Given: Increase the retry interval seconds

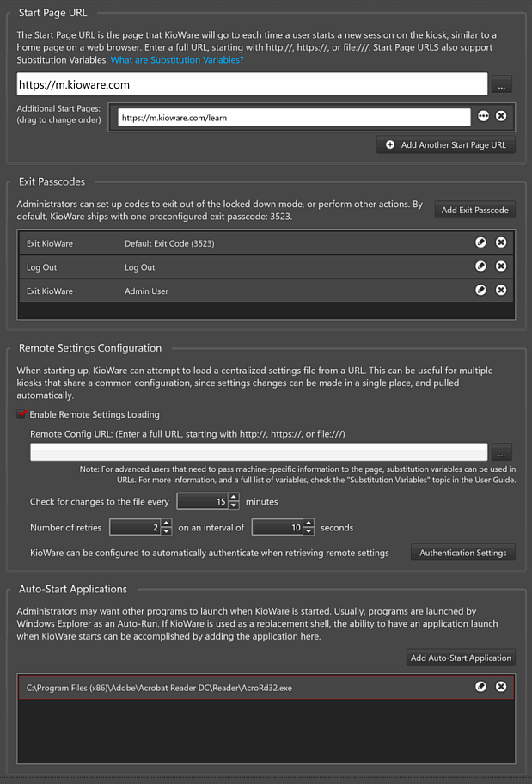Looking at the screenshot, I should [x=309, y=524].
